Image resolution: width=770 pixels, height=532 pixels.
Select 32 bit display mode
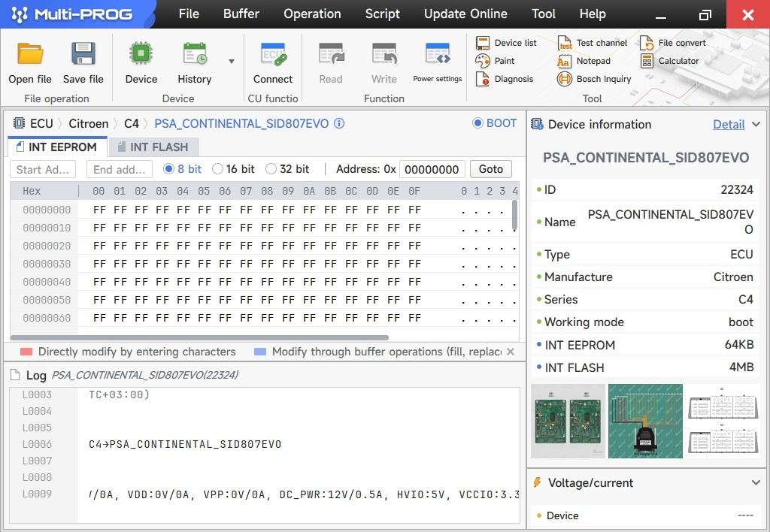[x=271, y=169]
